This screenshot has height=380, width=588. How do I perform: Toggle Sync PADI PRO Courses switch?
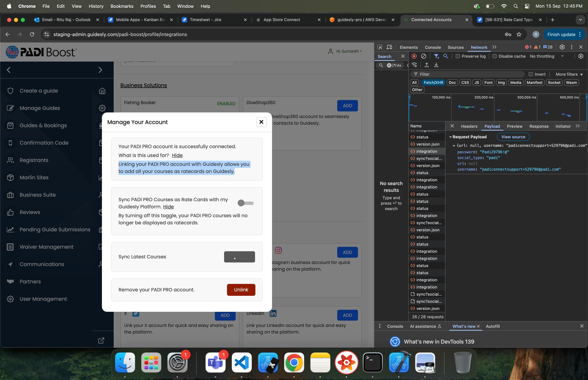coord(246,203)
